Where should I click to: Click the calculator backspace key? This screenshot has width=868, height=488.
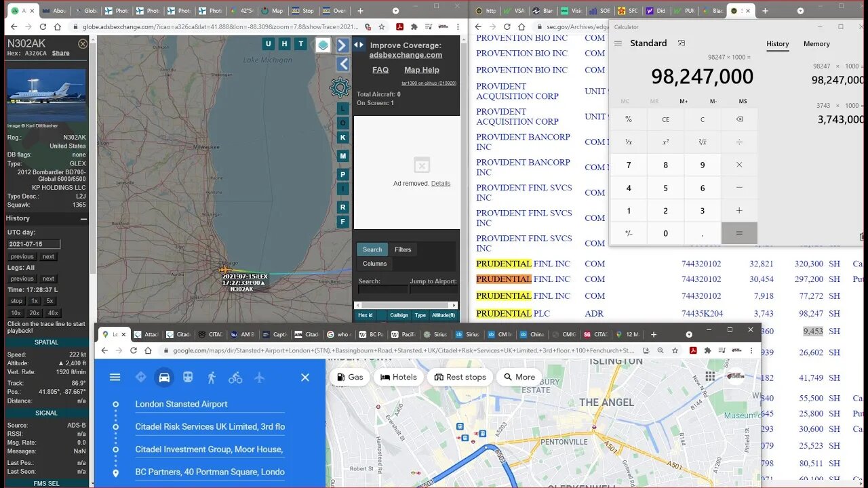point(739,119)
